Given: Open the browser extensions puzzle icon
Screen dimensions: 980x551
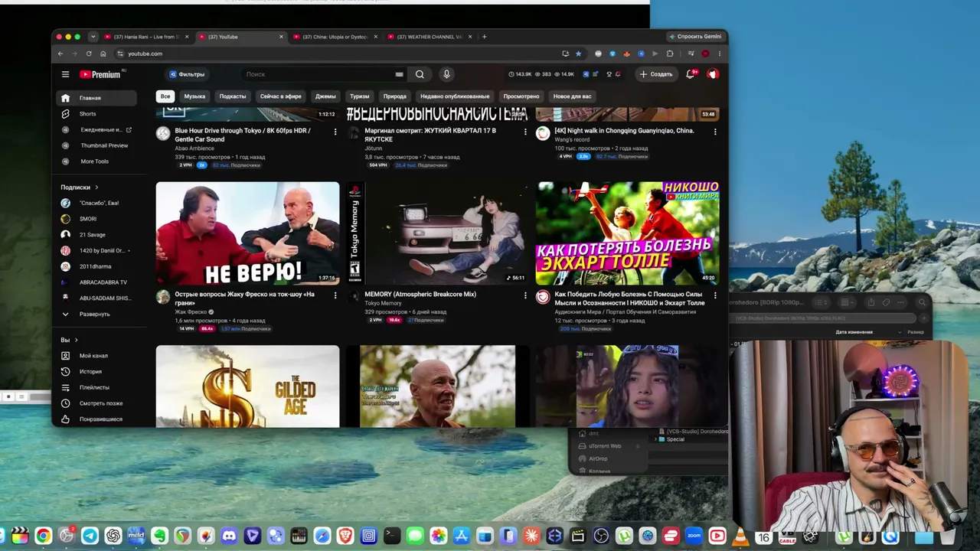Looking at the screenshot, I should tap(670, 54).
